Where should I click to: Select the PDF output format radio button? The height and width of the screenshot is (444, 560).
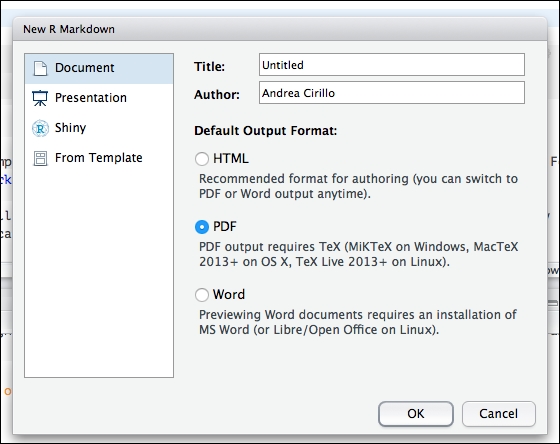tap(202, 226)
